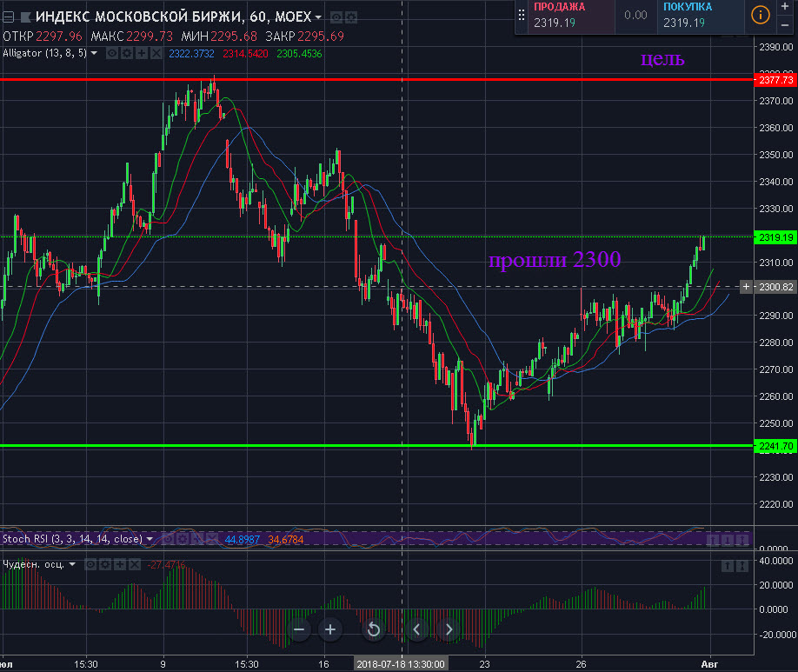Click the plus icon next to Alligator indicator
798x672 pixels.
[x=142, y=53]
